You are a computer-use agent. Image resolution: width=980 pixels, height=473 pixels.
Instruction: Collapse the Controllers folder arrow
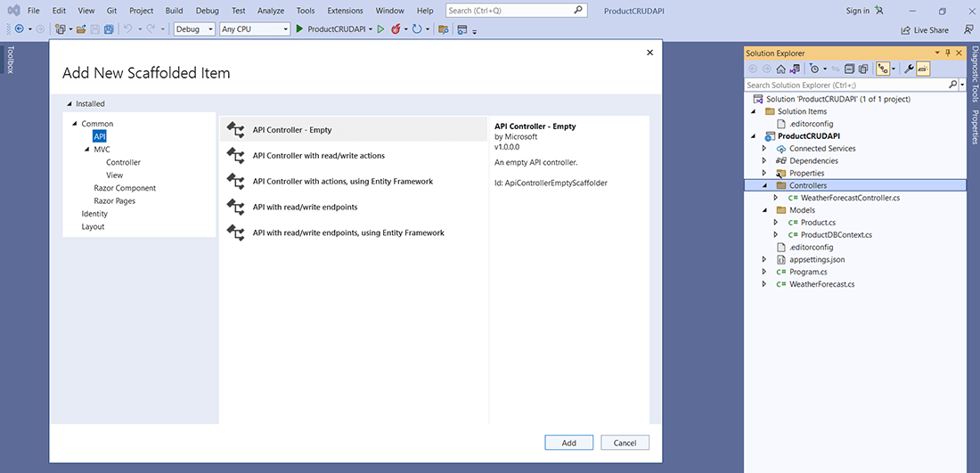tap(764, 185)
